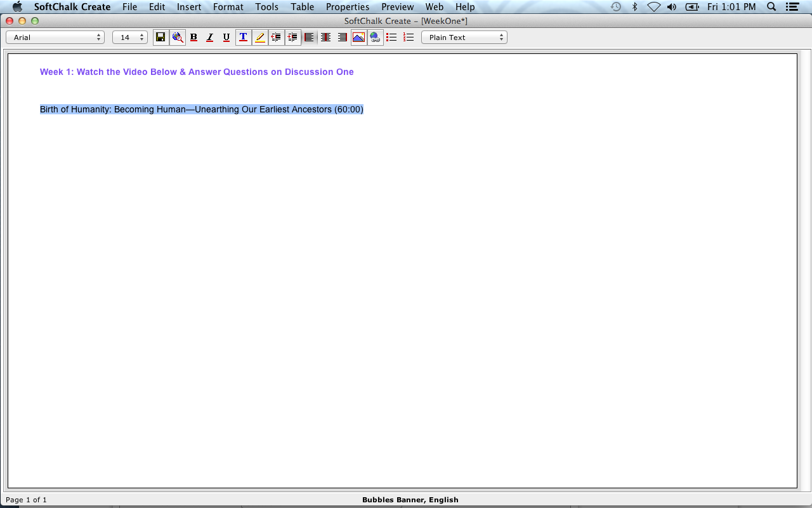Screen dimensions: 812x508
Task: Open the Help menu
Action: [465, 7]
